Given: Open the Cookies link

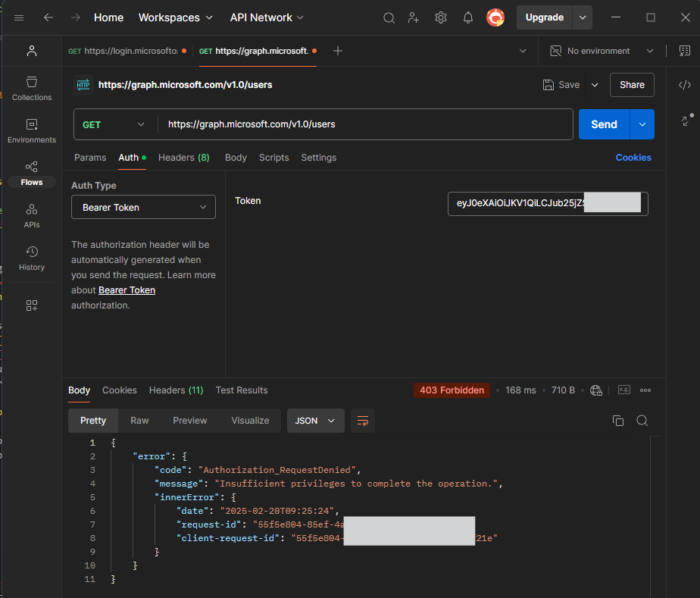Looking at the screenshot, I should 633,158.
